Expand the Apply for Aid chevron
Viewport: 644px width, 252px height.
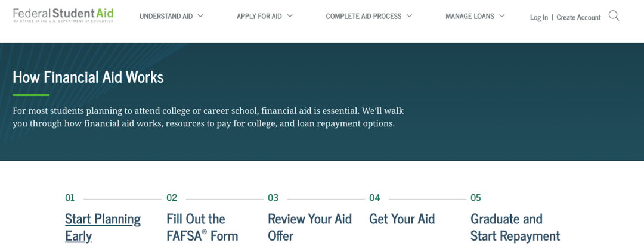click(x=290, y=16)
